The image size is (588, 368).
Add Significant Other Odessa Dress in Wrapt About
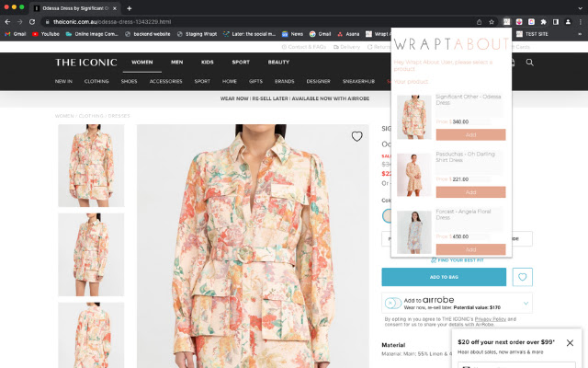(470, 135)
